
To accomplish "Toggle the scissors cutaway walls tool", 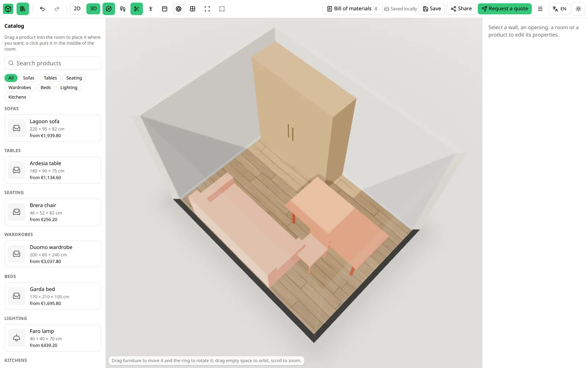I will (x=137, y=9).
